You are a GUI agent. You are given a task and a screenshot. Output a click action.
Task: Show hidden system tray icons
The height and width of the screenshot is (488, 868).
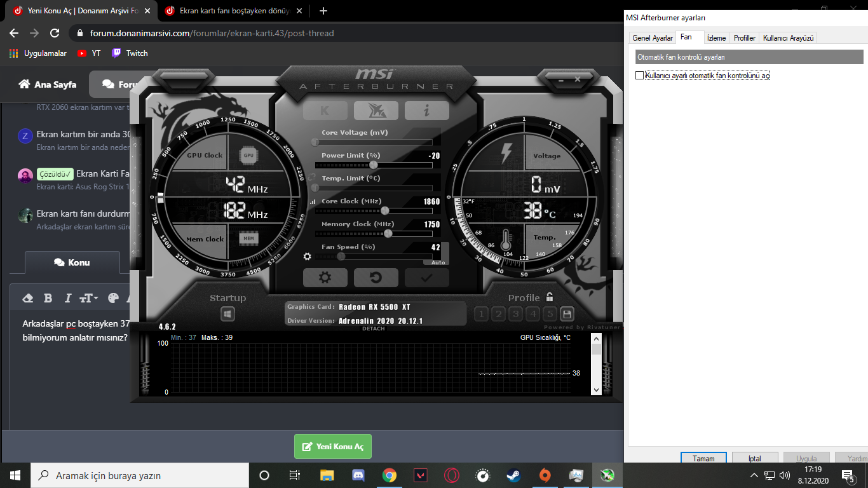point(754,475)
